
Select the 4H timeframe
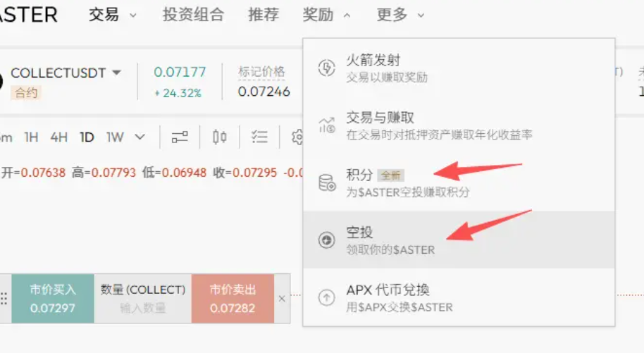coord(58,137)
